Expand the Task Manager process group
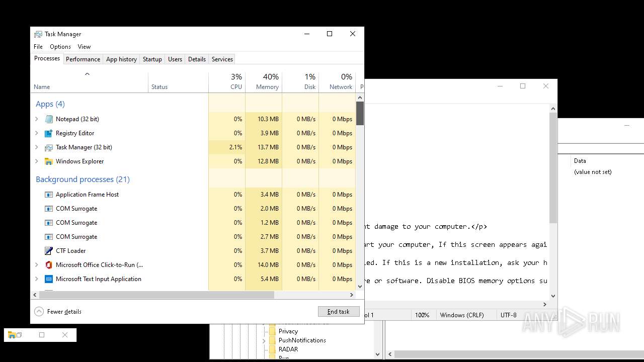Image resolution: width=644 pixels, height=362 pixels. (36, 147)
